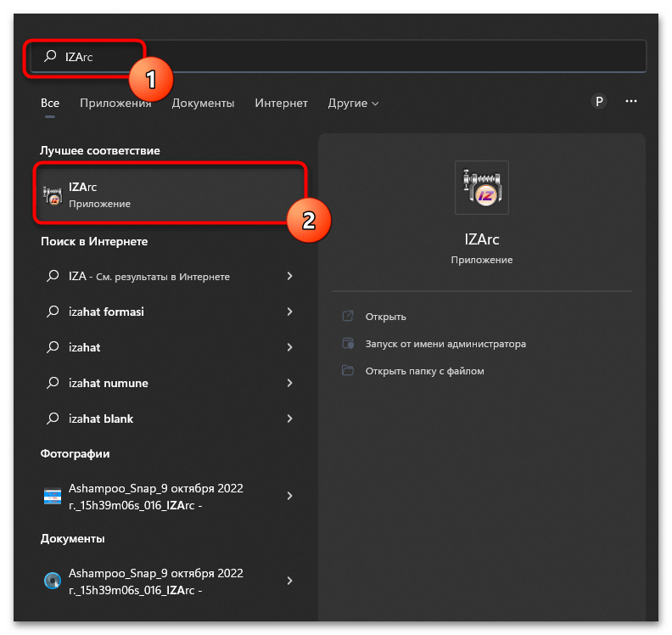
Task: Click the folder icon beside Открыть папку
Action: coord(348,370)
